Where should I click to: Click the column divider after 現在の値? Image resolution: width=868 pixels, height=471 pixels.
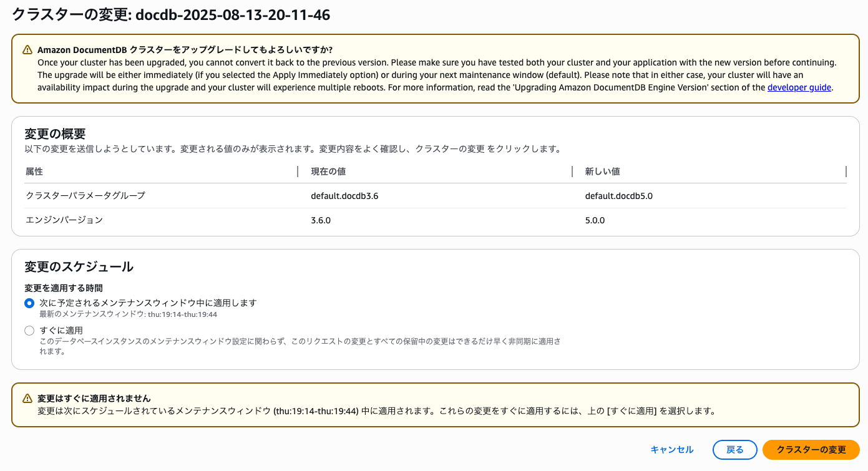click(572, 172)
